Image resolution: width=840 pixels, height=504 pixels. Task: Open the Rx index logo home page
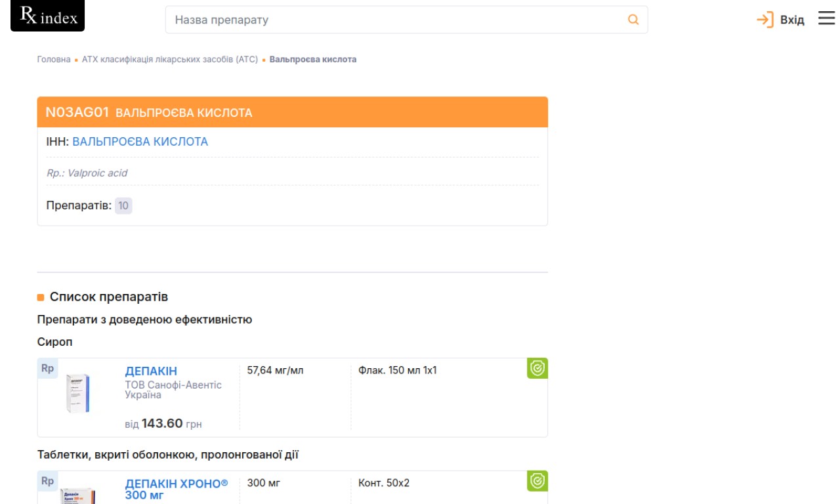click(x=48, y=16)
